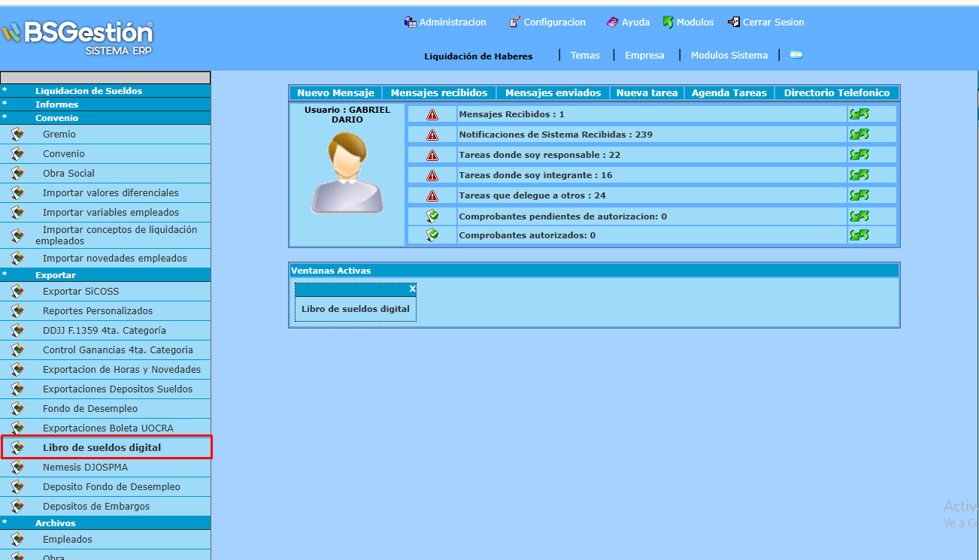Collapse the Exportar section header
Screen dimensions: 979x560
[x=105, y=275]
